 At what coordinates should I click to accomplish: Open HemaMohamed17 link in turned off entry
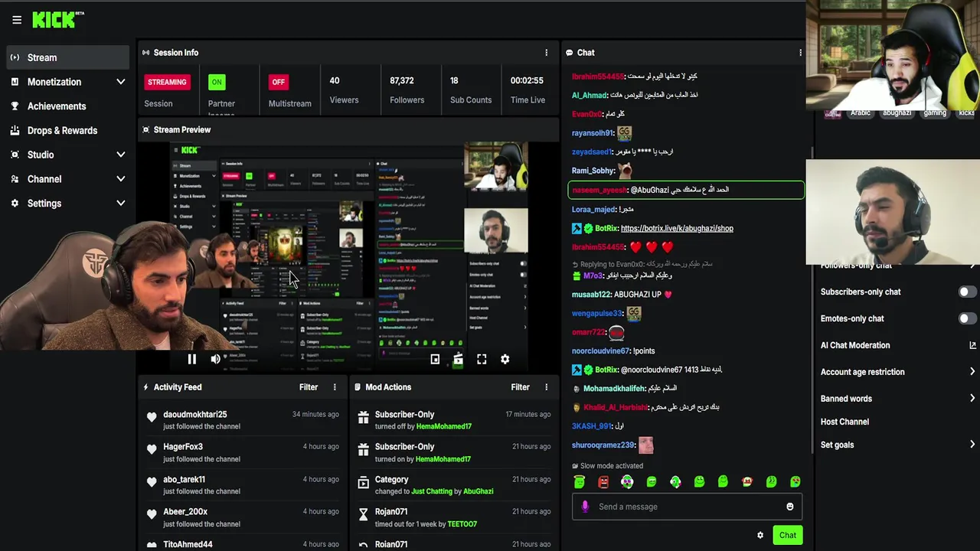(x=444, y=426)
